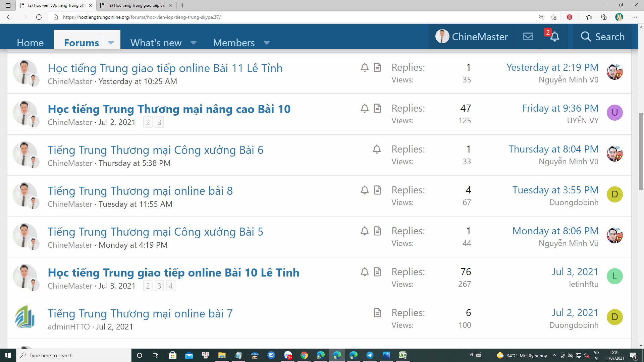Screen dimensions: 644x362
Task: Toggle watch bell on Thương mại online bài 8
Action: [x=365, y=190]
